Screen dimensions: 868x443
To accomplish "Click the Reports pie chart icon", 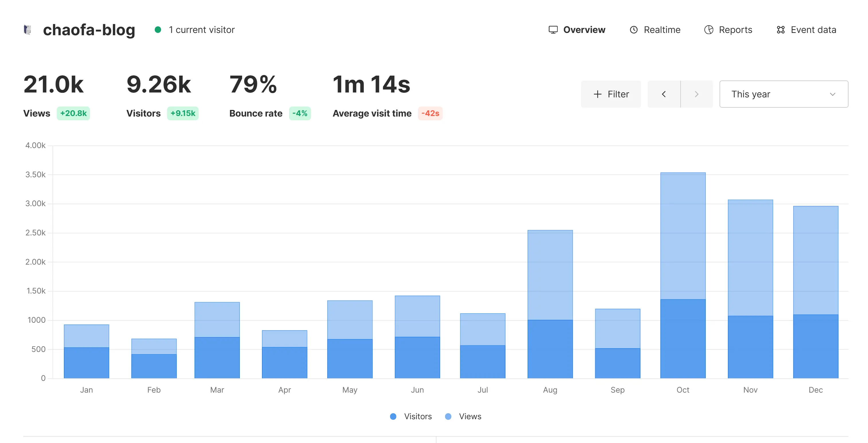I will click(709, 29).
